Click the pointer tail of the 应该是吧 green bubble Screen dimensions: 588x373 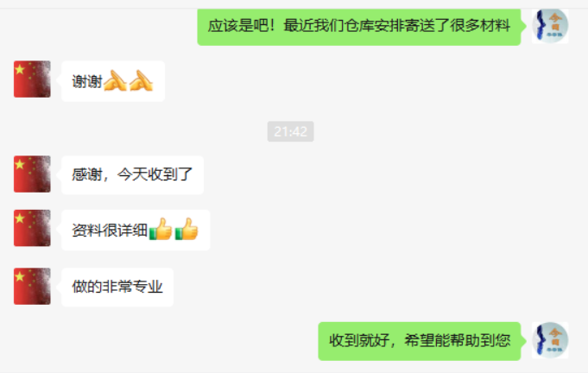[x=523, y=26]
